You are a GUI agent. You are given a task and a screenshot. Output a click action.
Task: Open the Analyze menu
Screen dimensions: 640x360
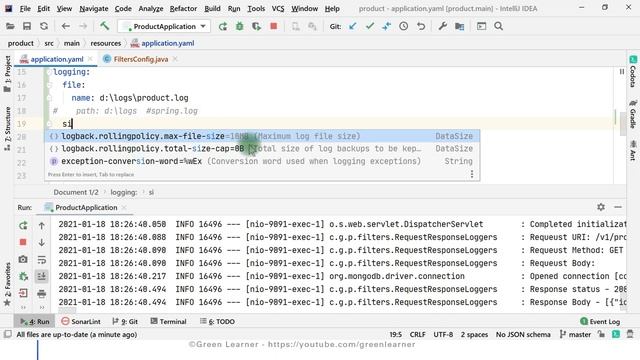click(151, 9)
